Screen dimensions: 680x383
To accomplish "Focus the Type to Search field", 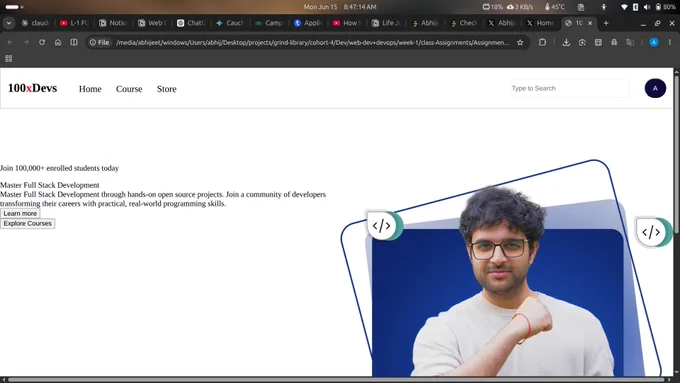I will coord(569,88).
